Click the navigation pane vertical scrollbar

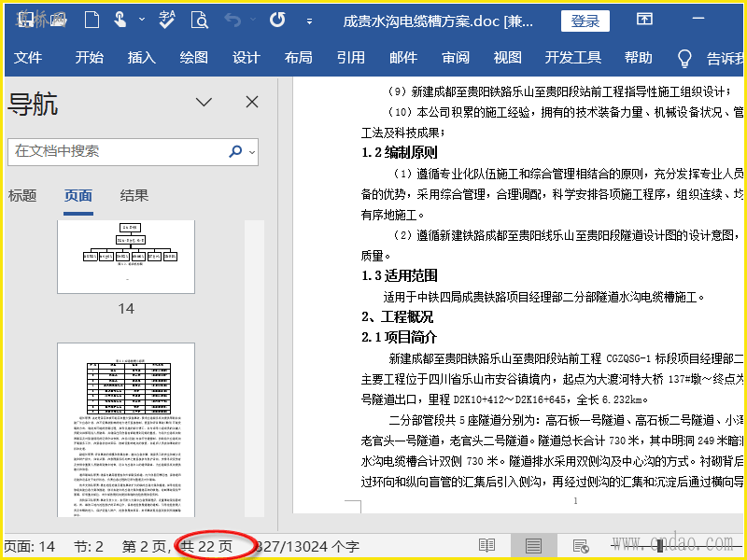click(x=254, y=368)
